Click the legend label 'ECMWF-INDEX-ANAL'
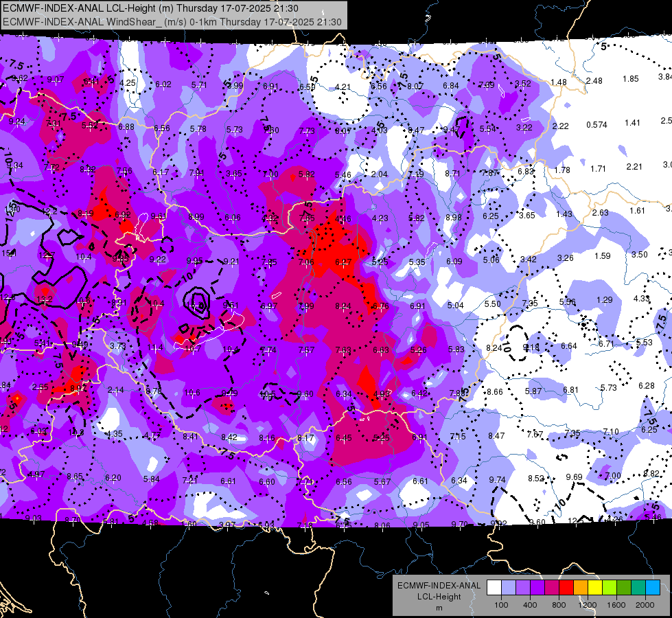672x618 pixels. [439, 586]
